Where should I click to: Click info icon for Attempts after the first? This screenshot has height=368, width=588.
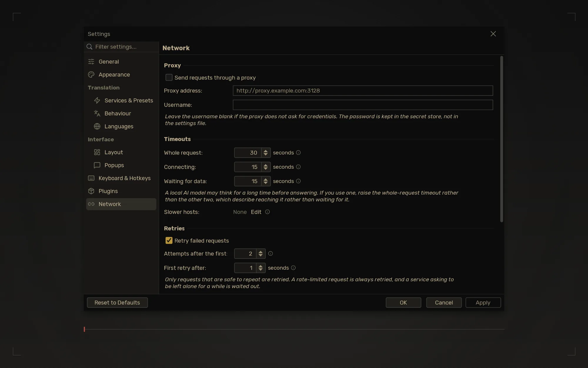pos(270,253)
